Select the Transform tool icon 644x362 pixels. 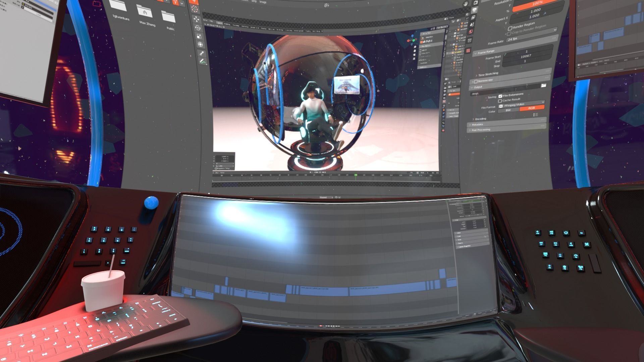[x=200, y=44]
